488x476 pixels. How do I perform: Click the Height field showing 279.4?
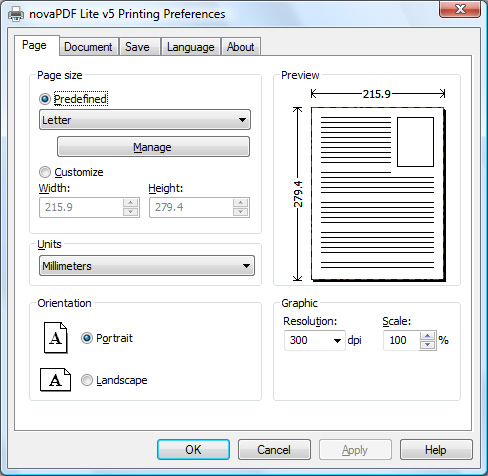pyautogui.click(x=191, y=207)
